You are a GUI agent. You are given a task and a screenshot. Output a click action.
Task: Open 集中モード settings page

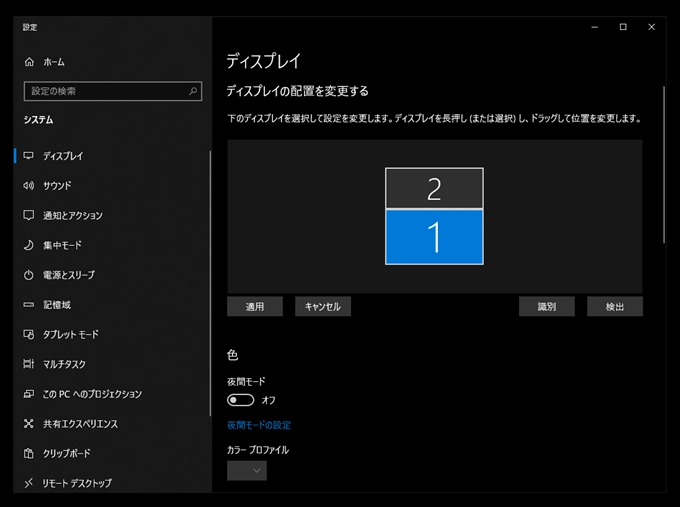tap(62, 245)
